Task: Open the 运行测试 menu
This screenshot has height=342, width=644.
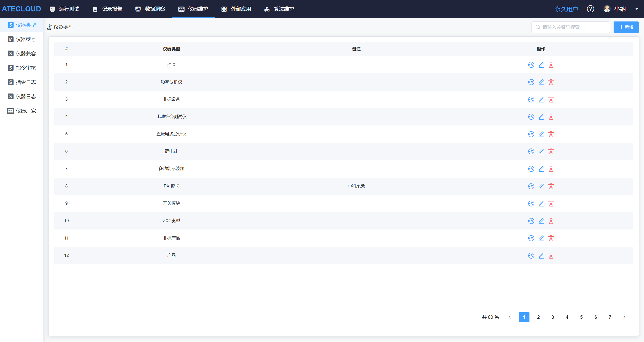Action: coord(64,9)
